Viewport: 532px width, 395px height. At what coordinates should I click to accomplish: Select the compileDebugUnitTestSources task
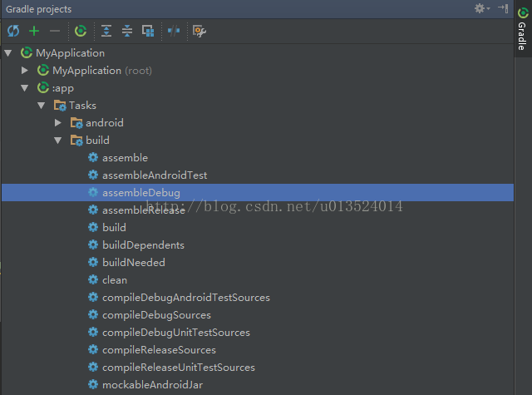(258, 333)
